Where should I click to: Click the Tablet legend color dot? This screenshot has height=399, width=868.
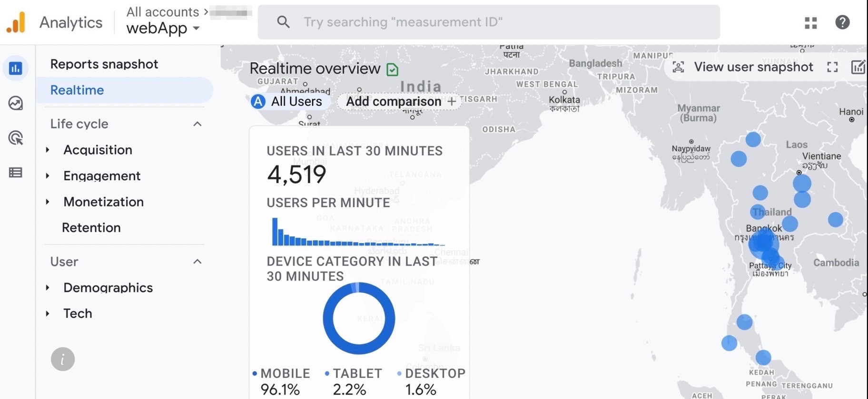(x=327, y=374)
